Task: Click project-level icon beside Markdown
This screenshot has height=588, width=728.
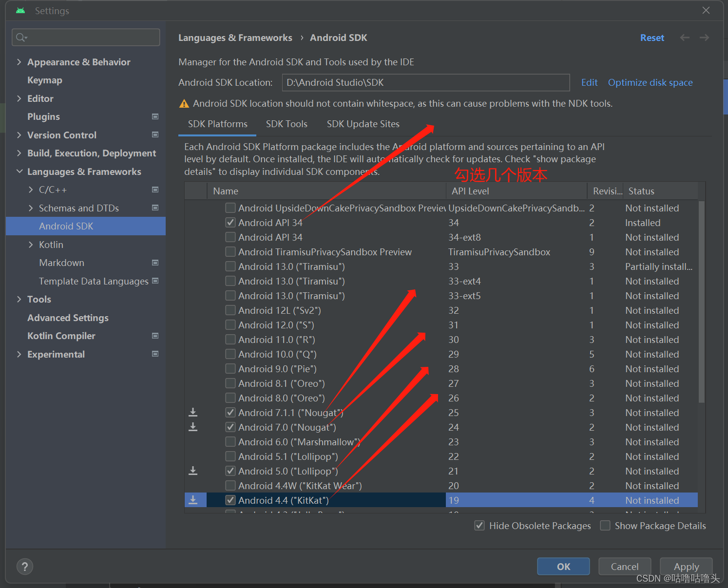Action: 155,263
